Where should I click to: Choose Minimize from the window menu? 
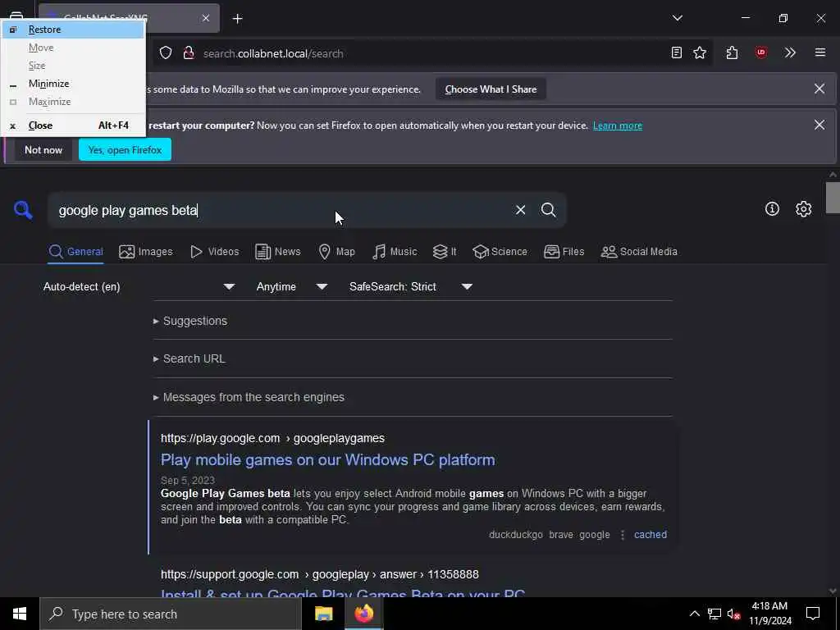pos(73,84)
